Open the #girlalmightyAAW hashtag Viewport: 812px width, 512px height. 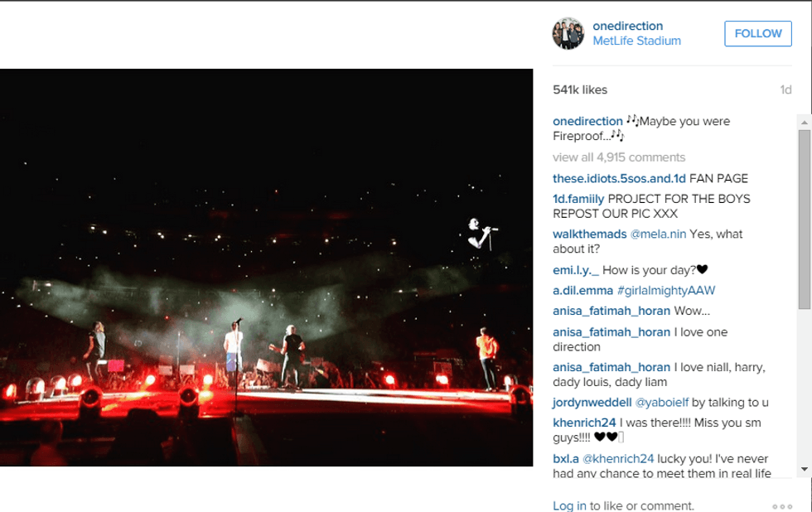coord(665,291)
